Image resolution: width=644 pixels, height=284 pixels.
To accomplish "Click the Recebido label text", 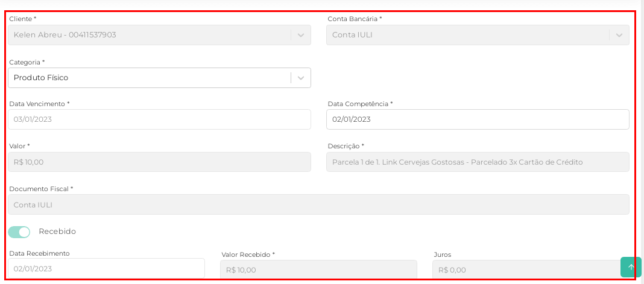I will coord(57,232).
